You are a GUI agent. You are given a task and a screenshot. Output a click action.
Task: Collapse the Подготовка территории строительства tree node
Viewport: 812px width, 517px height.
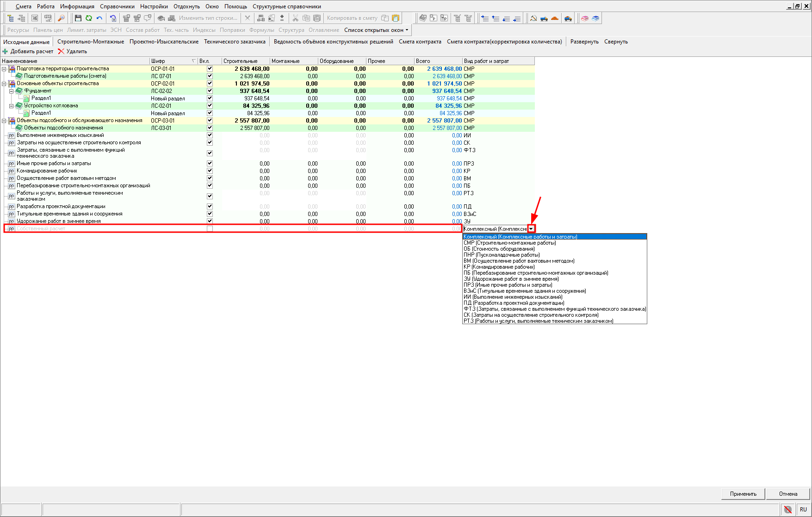click(4, 69)
